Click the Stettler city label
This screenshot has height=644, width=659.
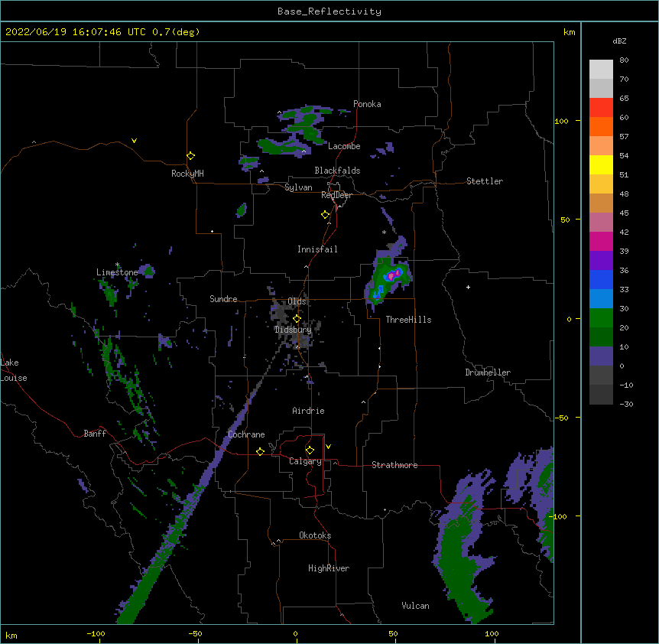coord(485,181)
